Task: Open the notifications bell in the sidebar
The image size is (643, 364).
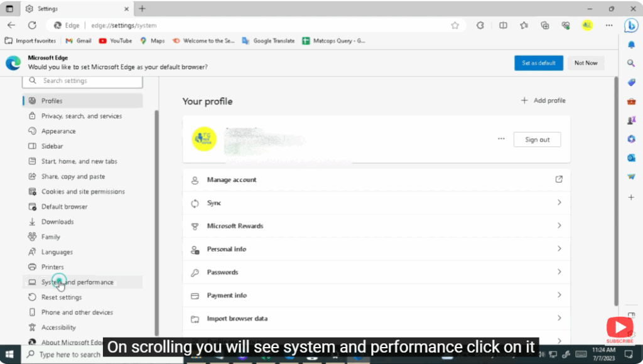Action: 631,45
